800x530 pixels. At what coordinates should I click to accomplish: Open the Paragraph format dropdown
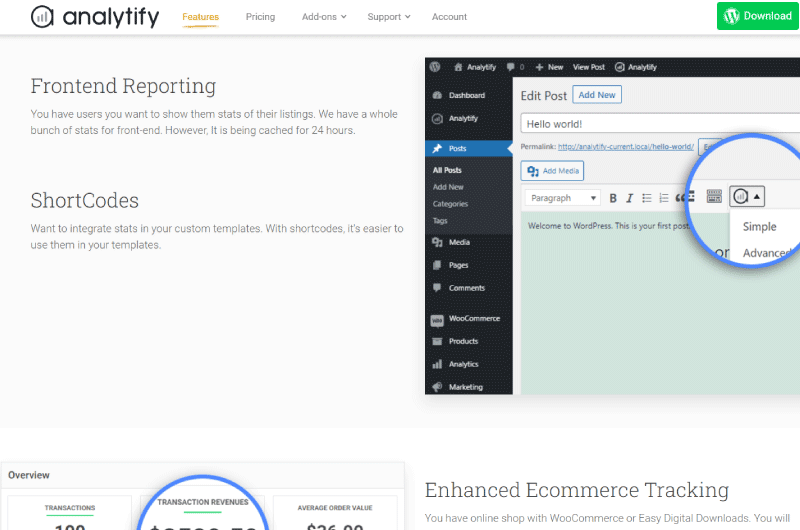[563, 198]
